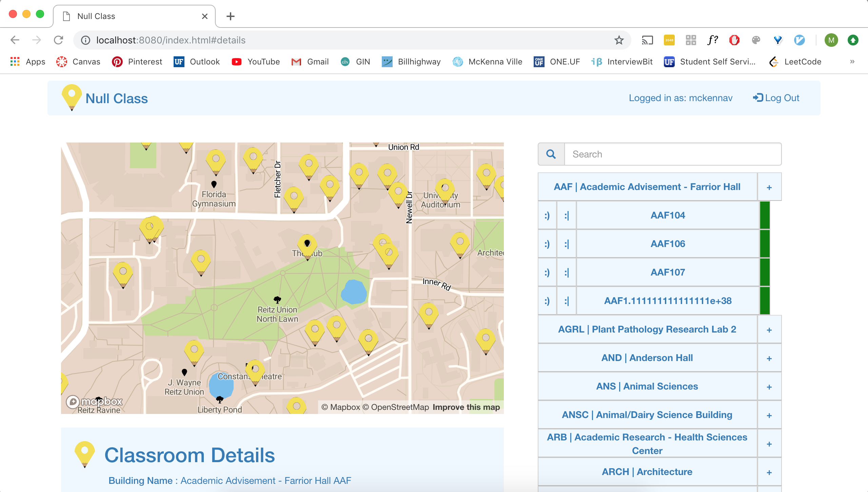This screenshot has height=492, width=868.
Task: Click the Null Class pencil-pin logo
Action: coord(72,97)
